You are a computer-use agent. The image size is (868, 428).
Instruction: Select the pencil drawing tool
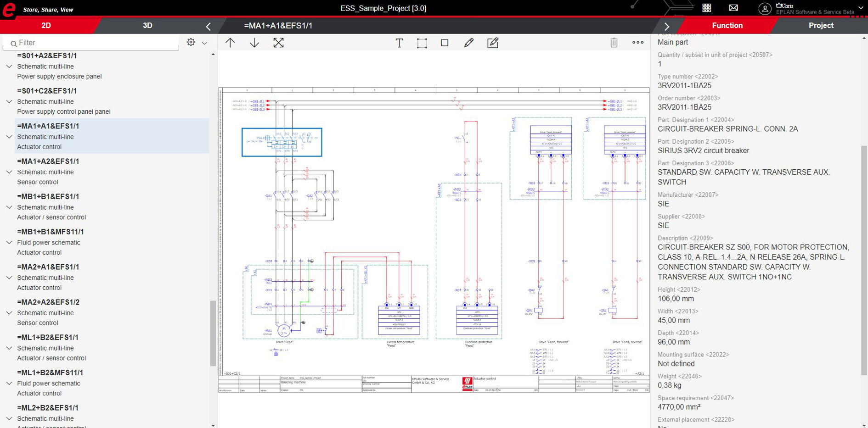(x=468, y=43)
